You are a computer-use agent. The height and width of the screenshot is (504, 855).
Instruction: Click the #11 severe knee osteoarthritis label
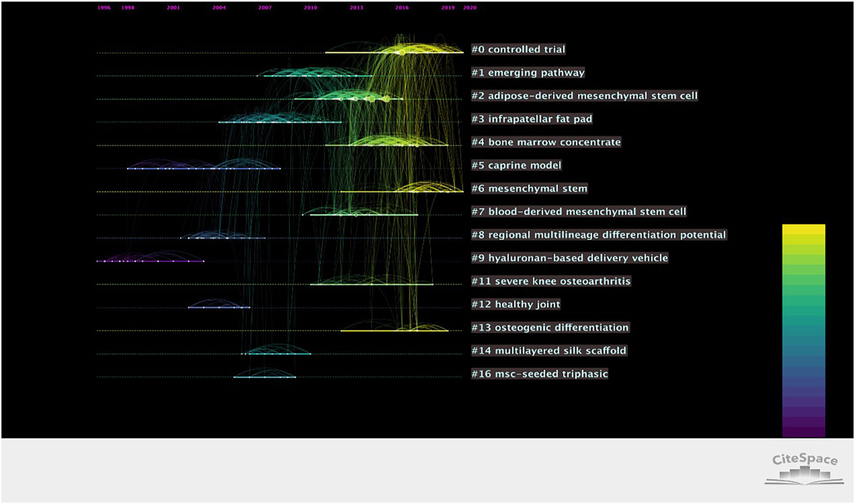point(551,281)
